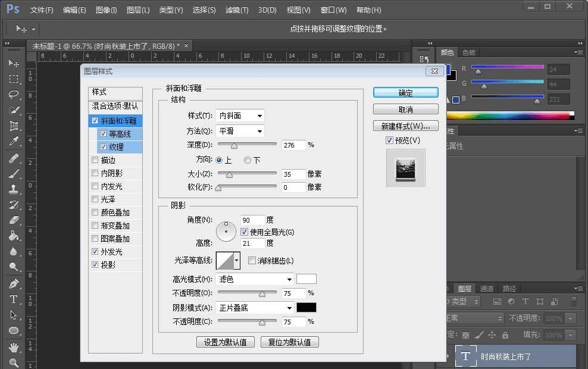The width and height of the screenshot is (588, 369).
Task: Select the Lasso tool
Action: [x=14, y=95]
